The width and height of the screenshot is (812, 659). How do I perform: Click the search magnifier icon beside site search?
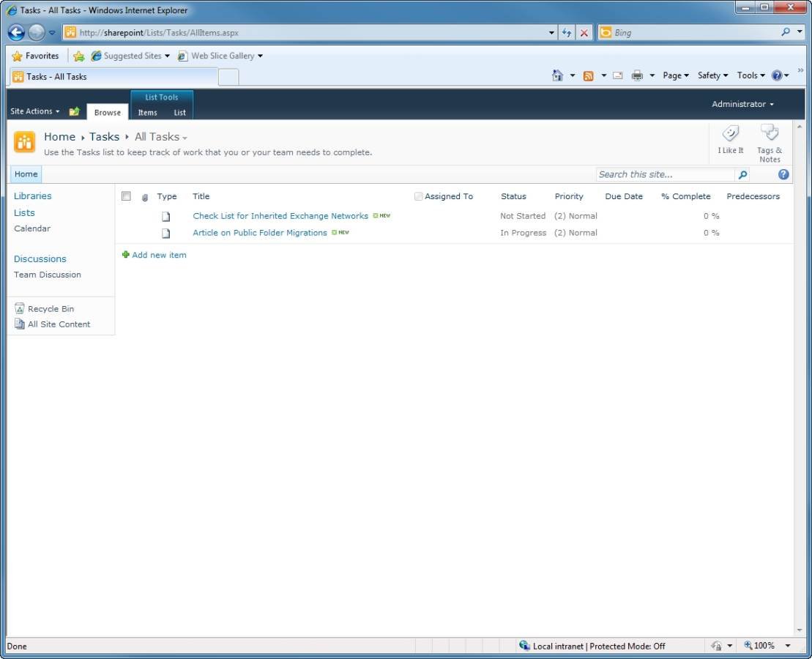click(x=742, y=175)
